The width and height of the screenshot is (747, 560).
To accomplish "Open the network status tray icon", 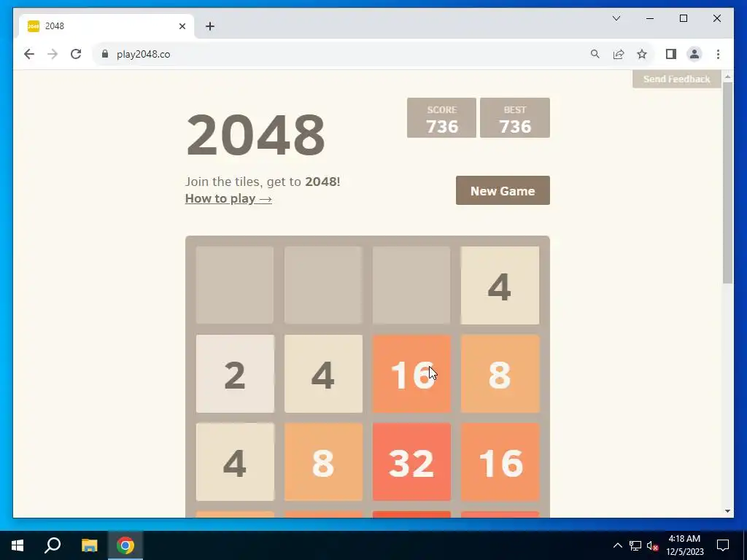I will [x=635, y=545].
